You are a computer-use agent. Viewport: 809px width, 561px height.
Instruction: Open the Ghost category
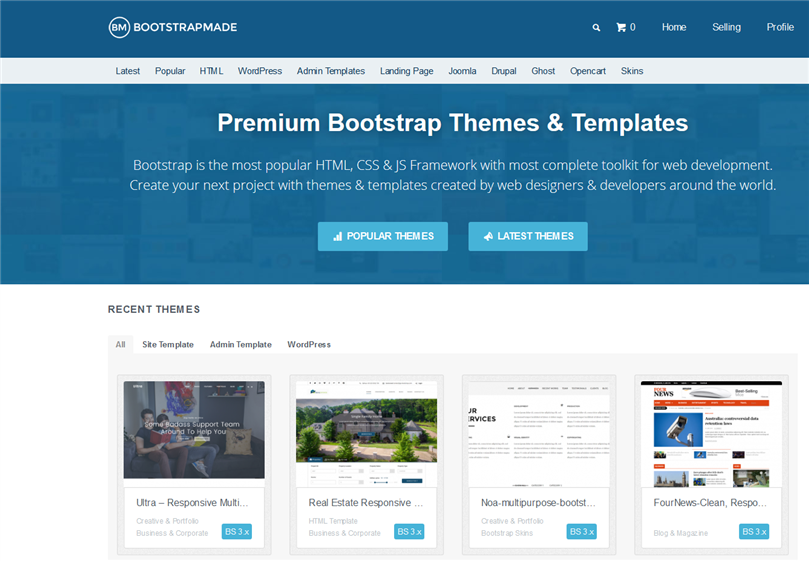[x=543, y=71]
